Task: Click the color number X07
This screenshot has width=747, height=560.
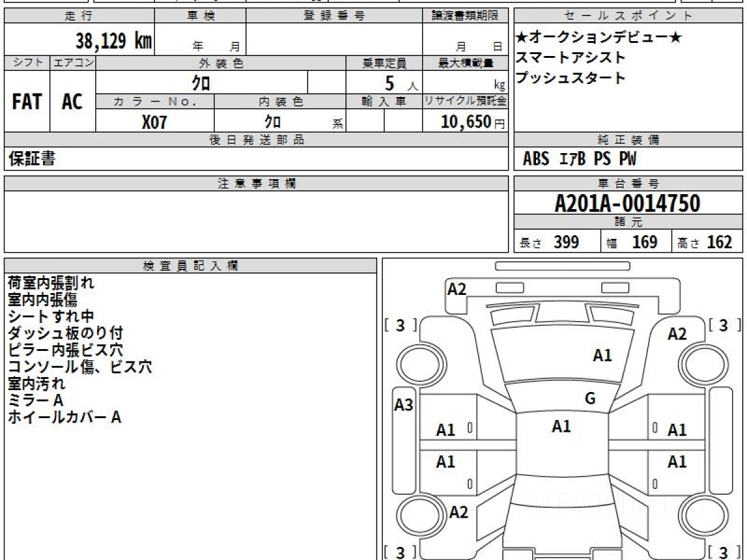Action: pyautogui.click(x=154, y=122)
